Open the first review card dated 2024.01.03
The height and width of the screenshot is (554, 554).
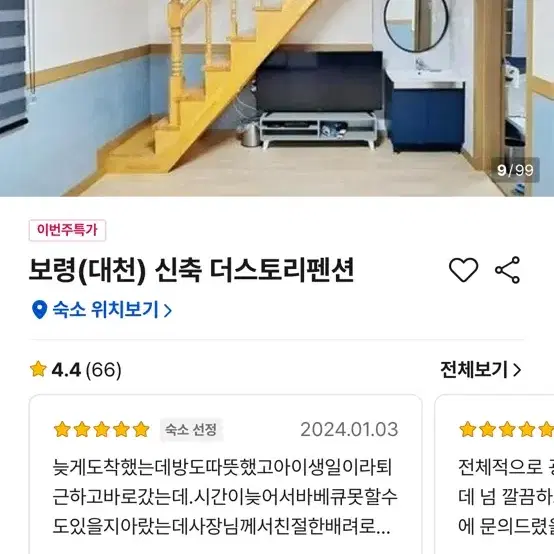pyautogui.click(x=225, y=474)
